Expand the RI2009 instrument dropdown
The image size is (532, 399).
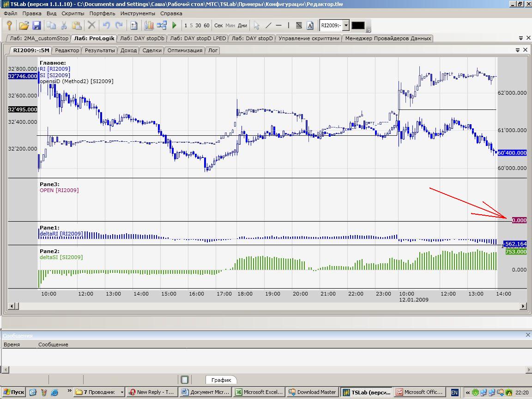coord(346,25)
